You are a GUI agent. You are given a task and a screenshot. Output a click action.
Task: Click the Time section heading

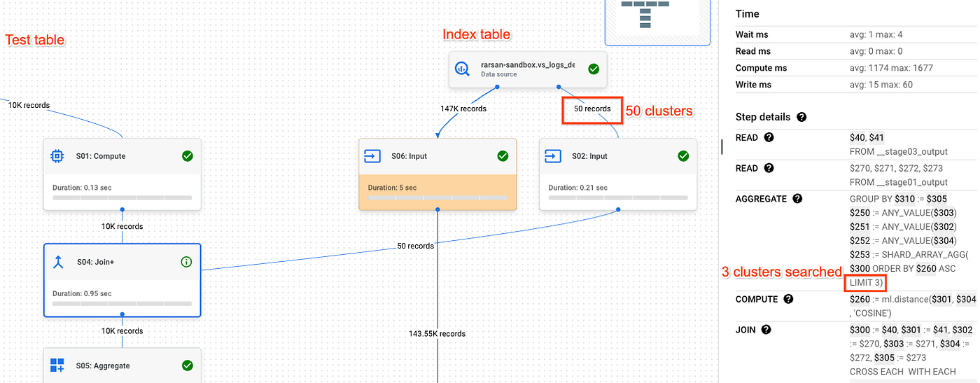coord(748,14)
